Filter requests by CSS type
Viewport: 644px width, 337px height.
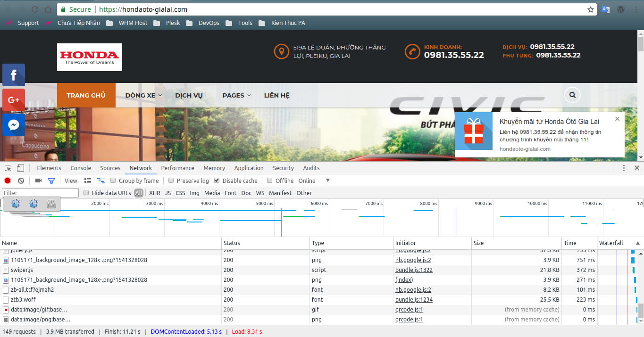(x=180, y=193)
